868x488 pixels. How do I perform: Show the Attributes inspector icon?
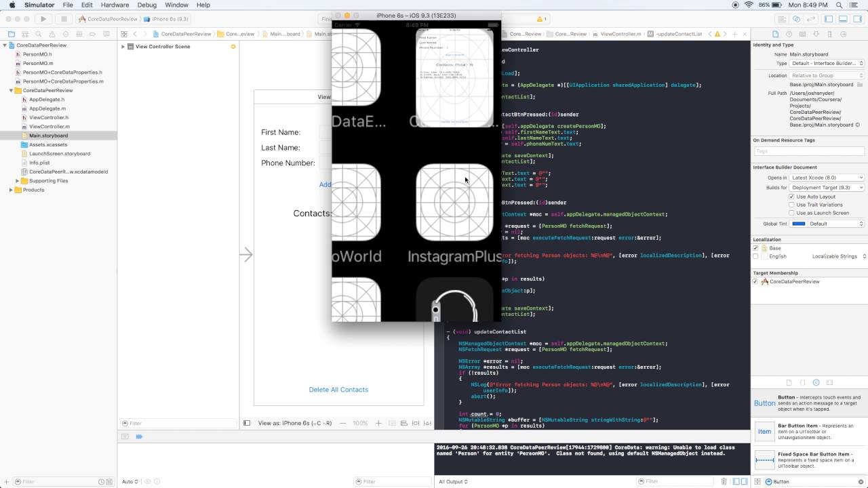818,34
